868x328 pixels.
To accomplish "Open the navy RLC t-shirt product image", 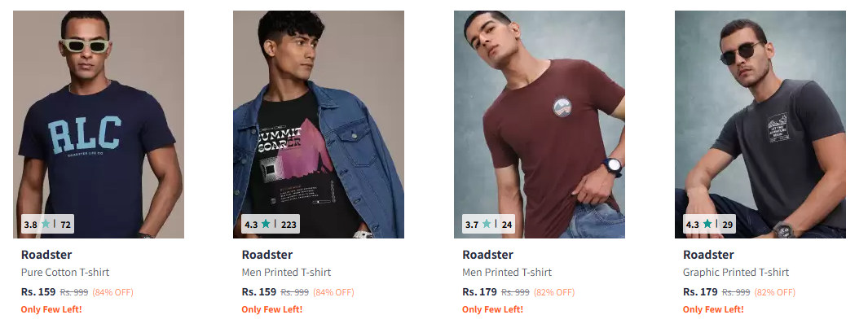I will coord(99,125).
